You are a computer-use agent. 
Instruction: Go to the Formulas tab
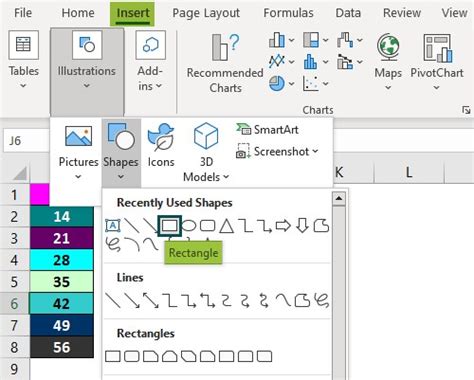coord(288,13)
